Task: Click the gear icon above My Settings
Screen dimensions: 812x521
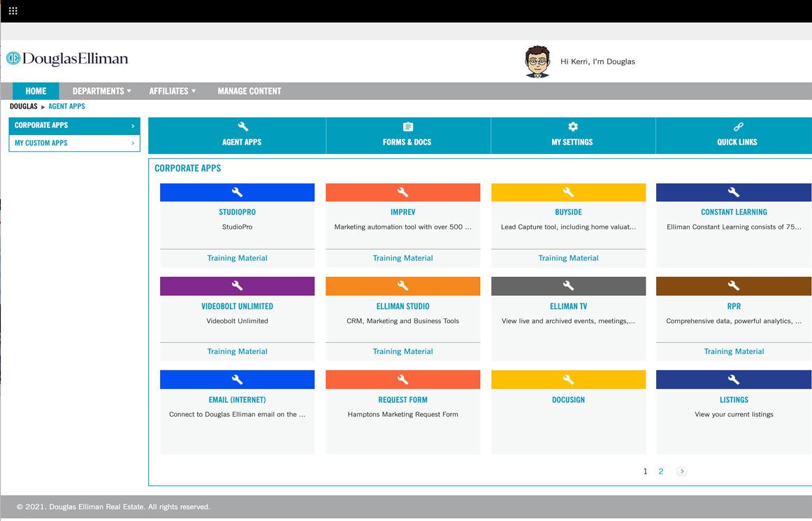Action: [572, 127]
